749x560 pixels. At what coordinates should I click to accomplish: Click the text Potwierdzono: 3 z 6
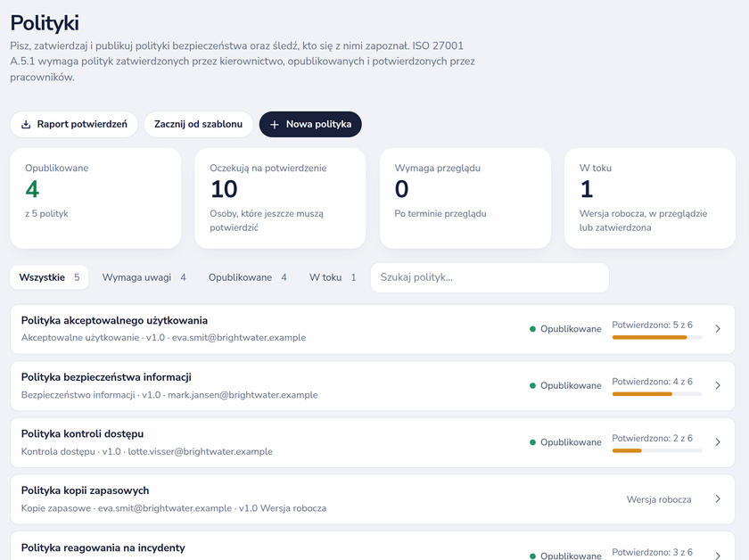[x=652, y=552]
